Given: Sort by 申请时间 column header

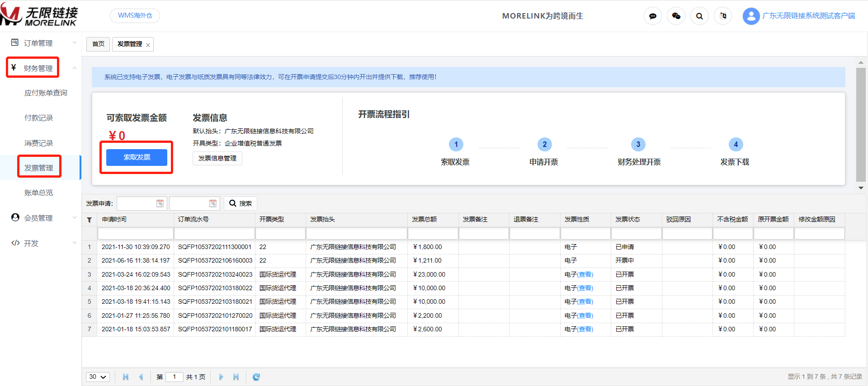Looking at the screenshot, I should pos(136,220).
